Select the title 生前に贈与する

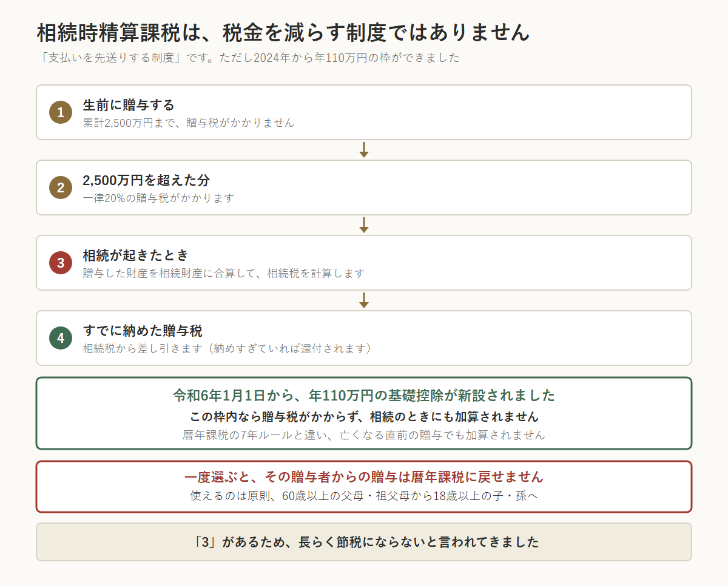[x=129, y=105]
